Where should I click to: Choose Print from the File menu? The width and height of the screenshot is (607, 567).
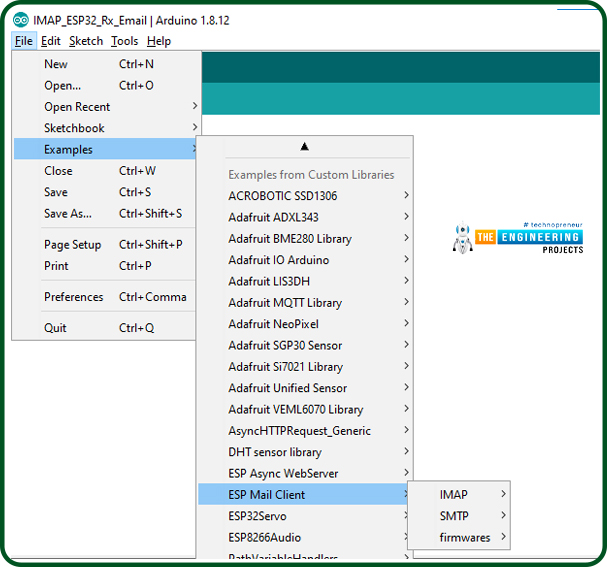click(x=105, y=266)
